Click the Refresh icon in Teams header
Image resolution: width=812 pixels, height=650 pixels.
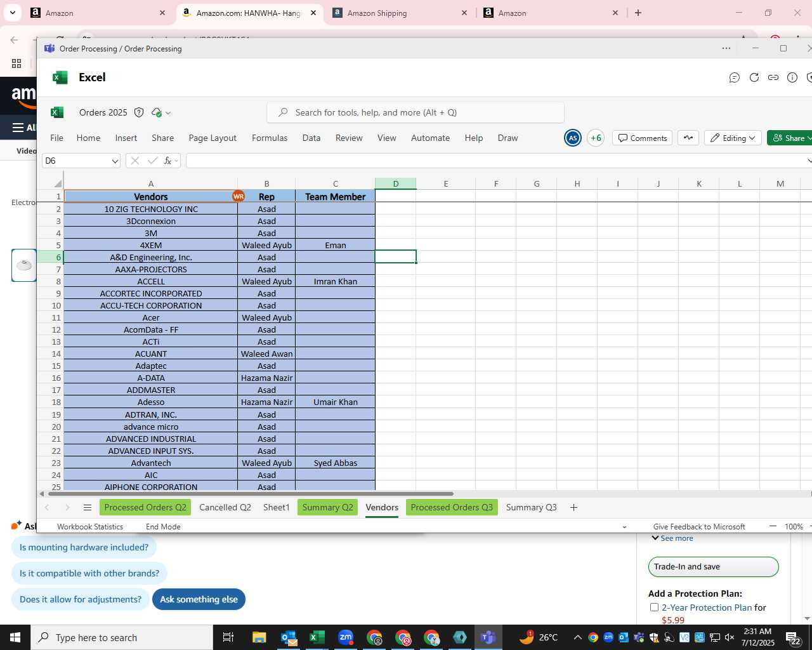point(754,77)
